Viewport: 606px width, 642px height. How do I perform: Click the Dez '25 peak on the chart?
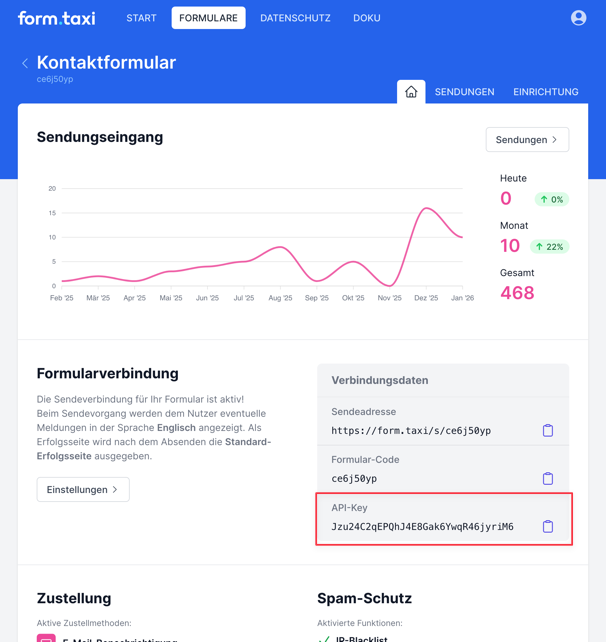pyautogui.click(x=427, y=209)
